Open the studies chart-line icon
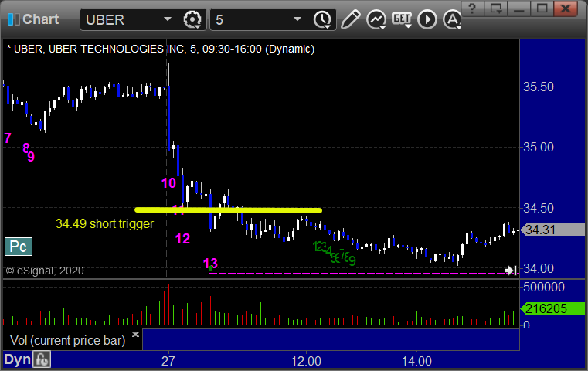588x371 pixels. [376, 19]
